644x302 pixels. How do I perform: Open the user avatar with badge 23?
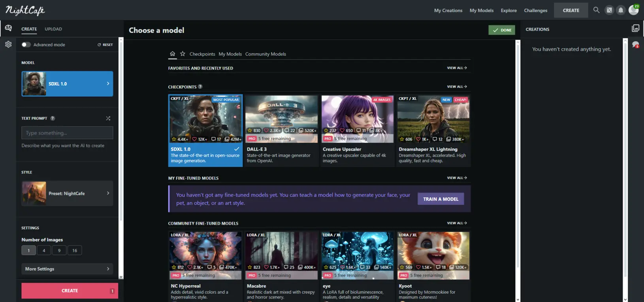click(634, 9)
